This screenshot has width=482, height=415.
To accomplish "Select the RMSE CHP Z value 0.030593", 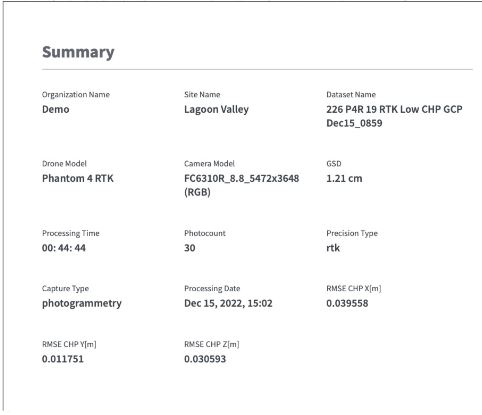I will tap(205, 359).
